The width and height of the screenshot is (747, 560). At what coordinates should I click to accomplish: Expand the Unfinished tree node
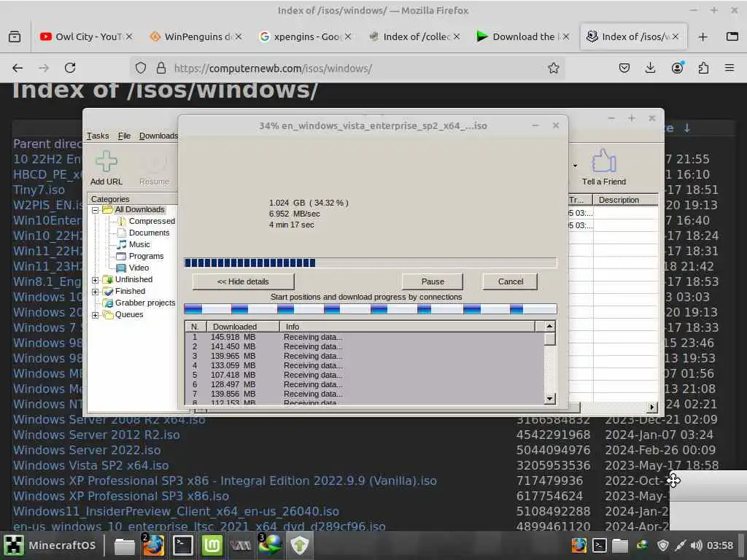click(96, 280)
